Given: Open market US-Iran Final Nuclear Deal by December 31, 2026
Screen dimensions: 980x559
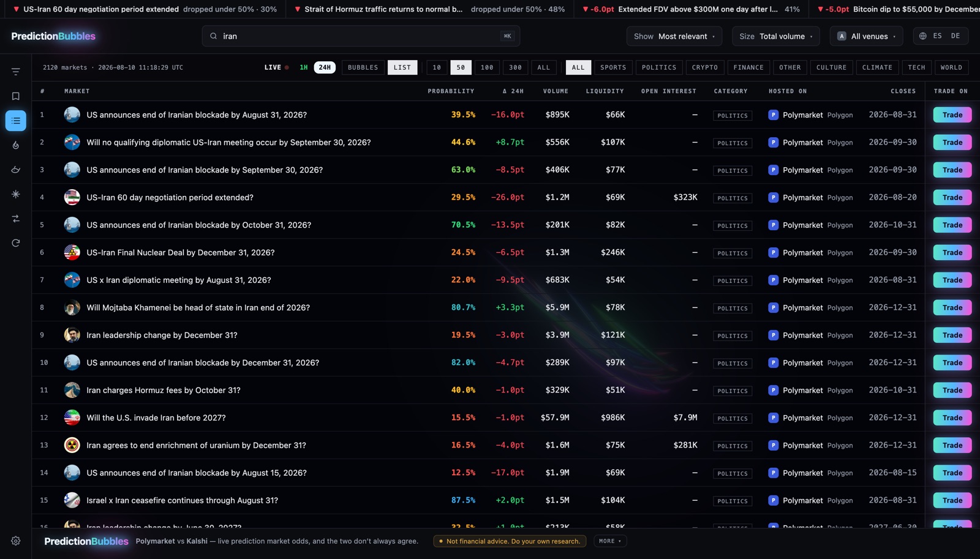Looking at the screenshot, I should point(181,252).
